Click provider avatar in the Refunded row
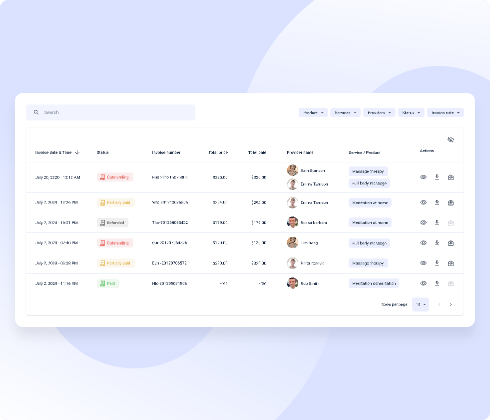 pos(292,222)
